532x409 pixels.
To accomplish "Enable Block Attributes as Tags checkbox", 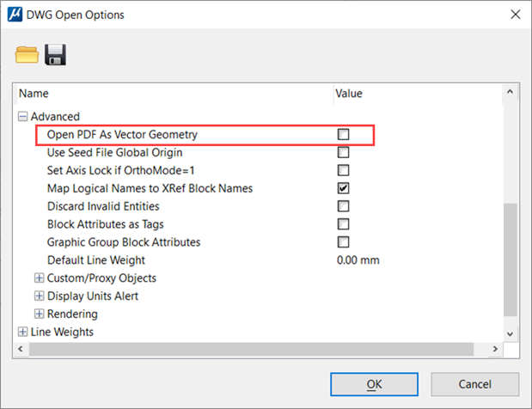I will [x=344, y=224].
